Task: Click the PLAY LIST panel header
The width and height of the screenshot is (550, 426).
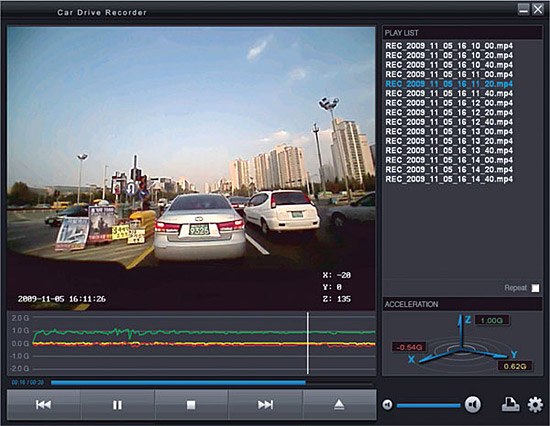Action: coord(462,33)
